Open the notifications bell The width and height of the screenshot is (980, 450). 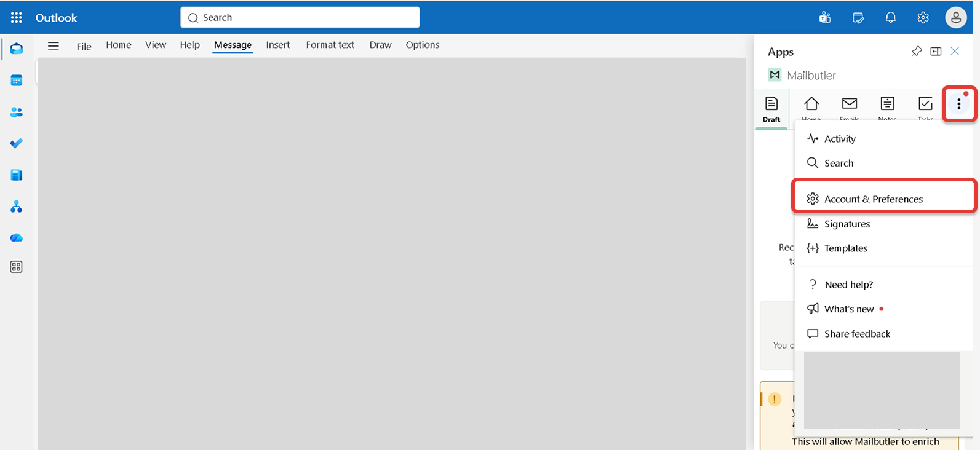(x=891, y=18)
